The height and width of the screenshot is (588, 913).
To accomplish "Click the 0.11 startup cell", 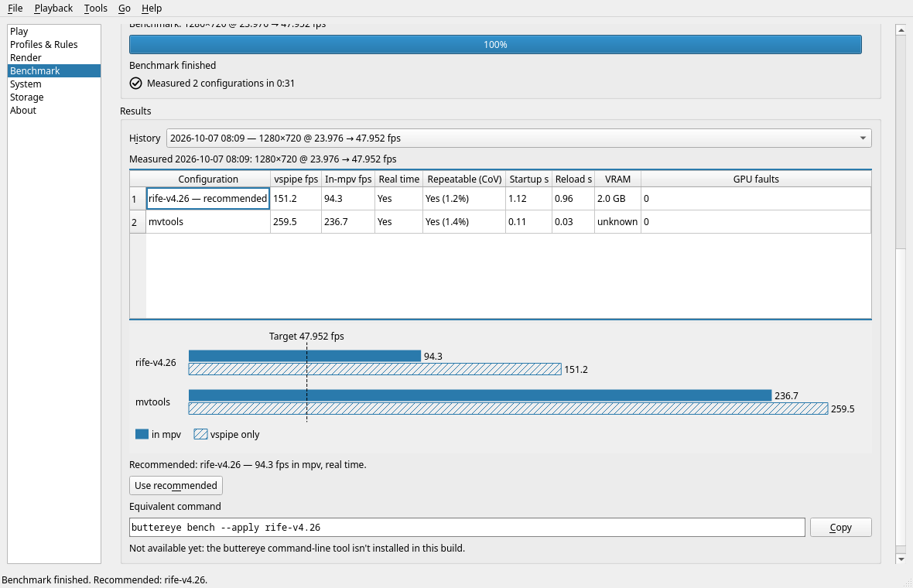I will point(528,222).
